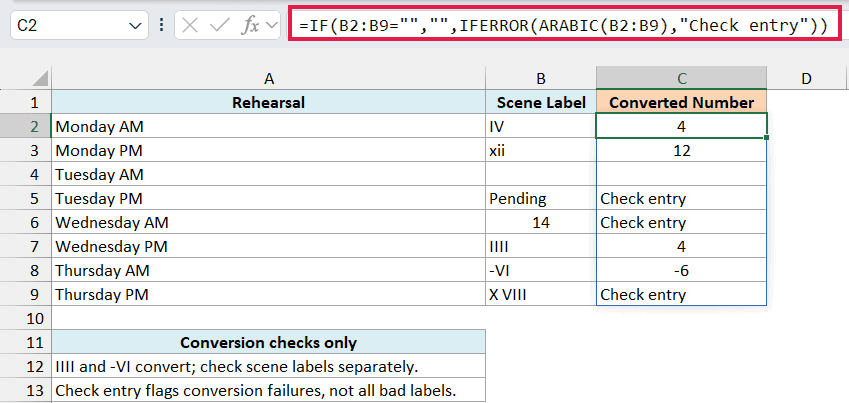This screenshot has height=403, width=849.
Task: Select Check entry cell in Wednesday AM row
Action: point(681,222)
